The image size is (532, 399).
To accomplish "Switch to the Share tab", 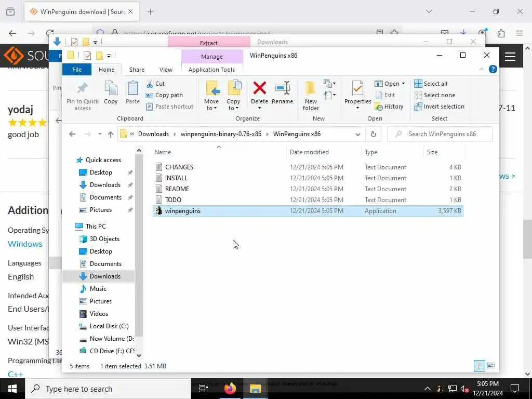I will [x=137, y=70].
